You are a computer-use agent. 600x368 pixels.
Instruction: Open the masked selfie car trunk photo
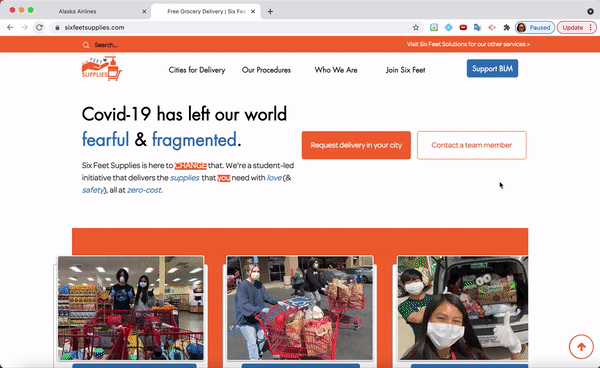pyautogui.click(x=463, y=308)
